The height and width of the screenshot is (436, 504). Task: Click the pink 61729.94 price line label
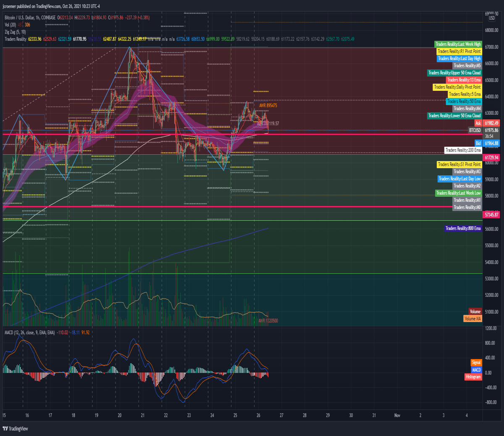pos(491,157)
